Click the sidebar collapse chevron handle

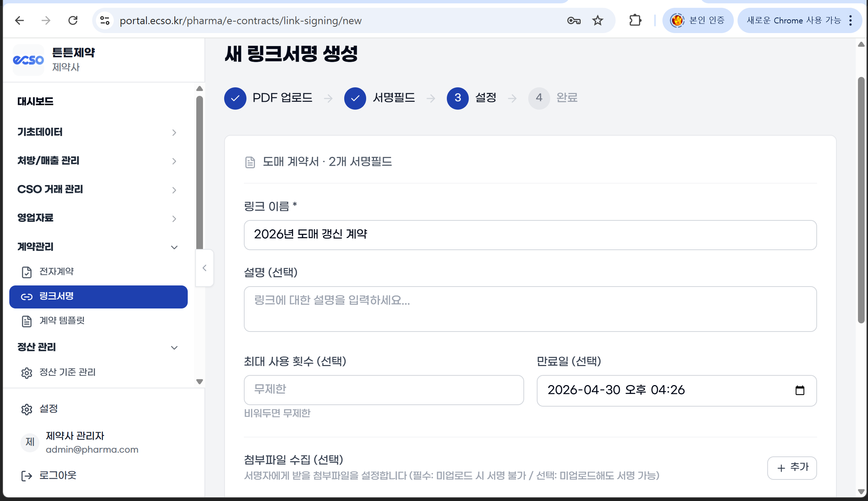(204, 268)
